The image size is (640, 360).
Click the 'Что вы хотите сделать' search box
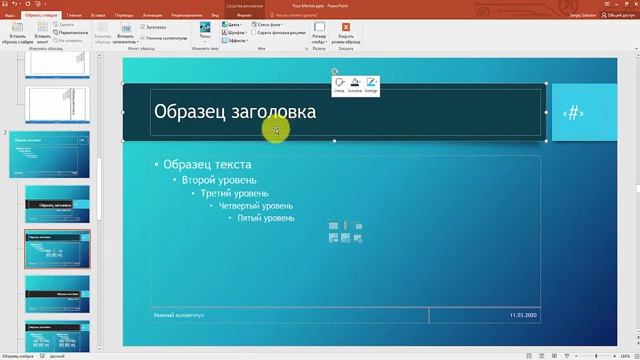point(294,15)
